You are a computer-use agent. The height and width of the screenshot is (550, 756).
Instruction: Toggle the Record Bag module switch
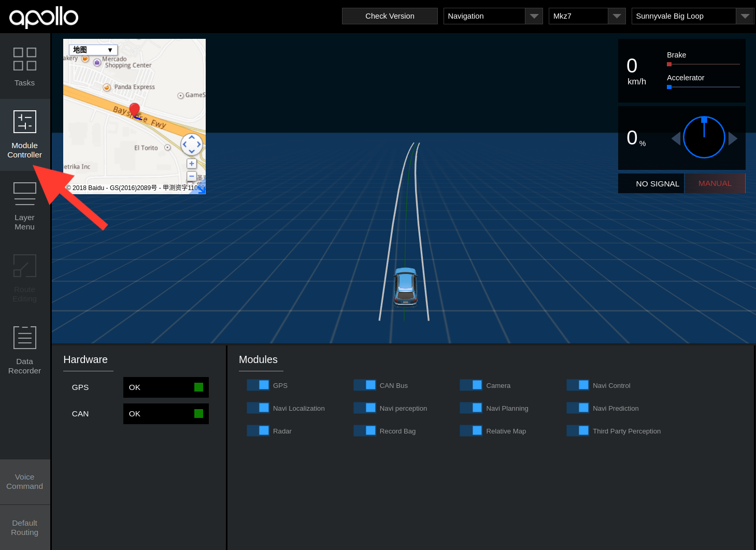(365, 431)
